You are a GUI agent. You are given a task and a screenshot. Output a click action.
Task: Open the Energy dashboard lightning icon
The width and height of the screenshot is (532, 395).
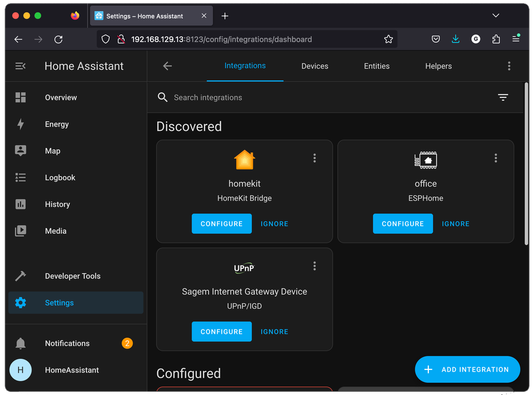coord(20,124)
